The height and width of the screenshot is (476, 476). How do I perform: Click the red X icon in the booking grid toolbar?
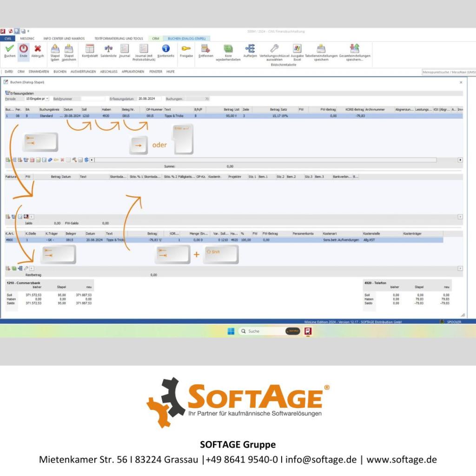[62, 160]
